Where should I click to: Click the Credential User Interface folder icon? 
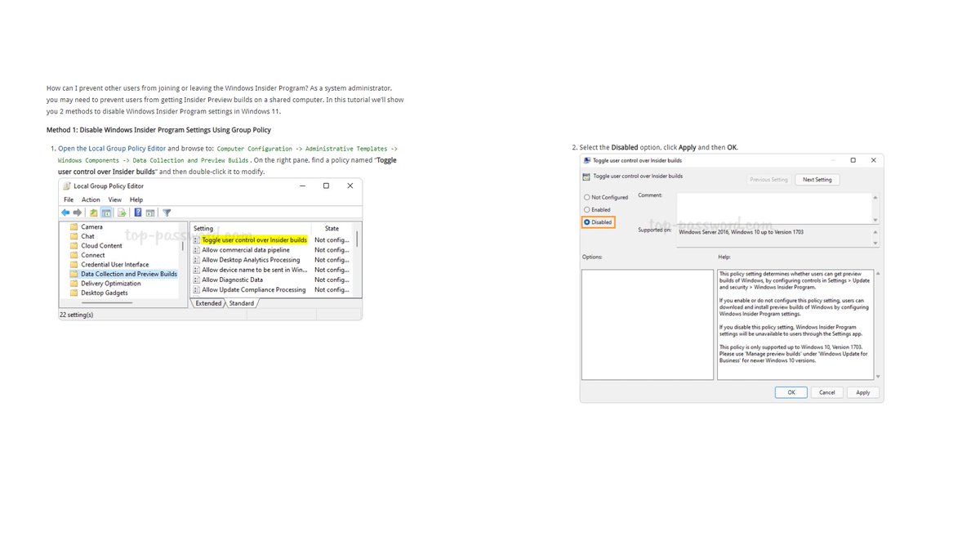pos(73,265)
